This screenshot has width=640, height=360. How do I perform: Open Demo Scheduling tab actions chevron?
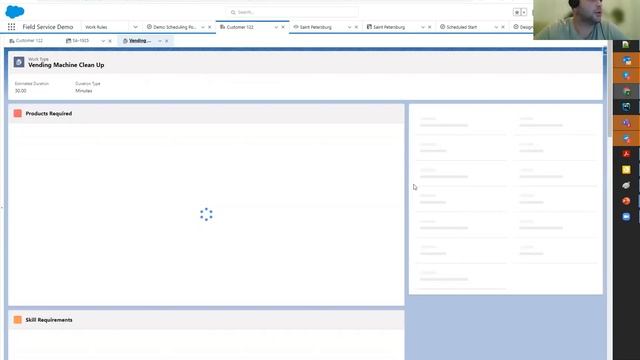coord(203,27)
